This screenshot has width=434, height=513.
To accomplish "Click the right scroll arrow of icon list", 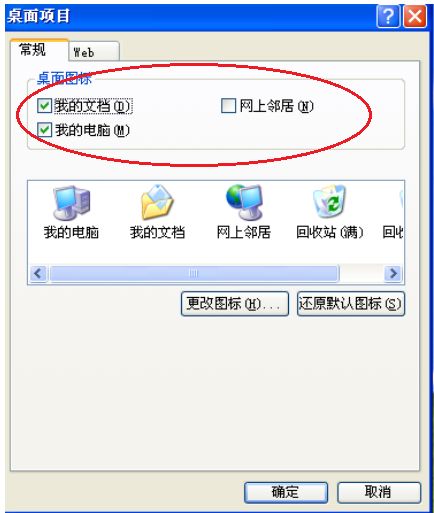I will [x=393, y=274].
